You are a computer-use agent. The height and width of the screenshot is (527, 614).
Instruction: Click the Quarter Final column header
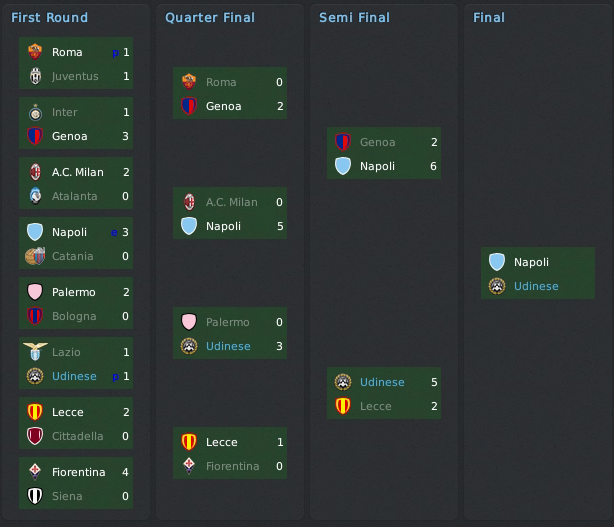pos(210,17)
